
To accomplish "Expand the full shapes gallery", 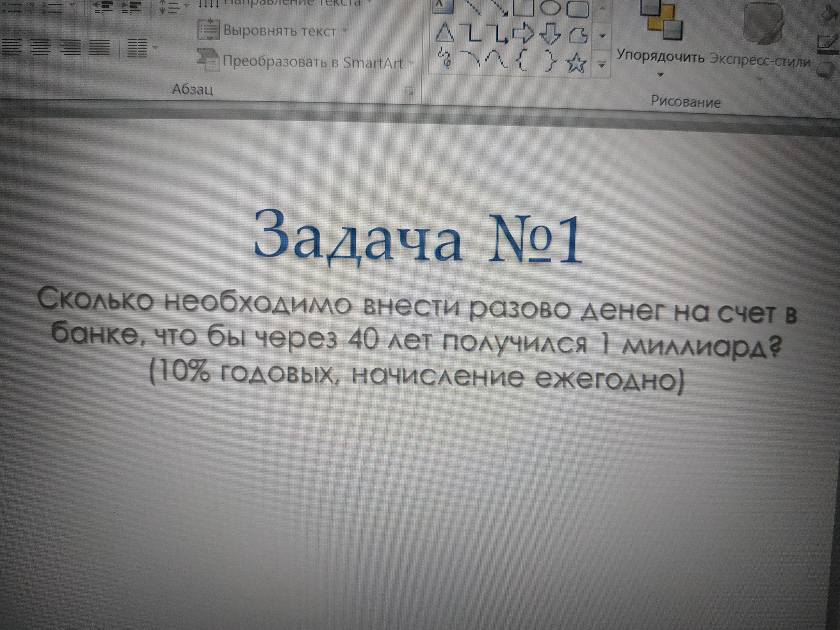I will [602, 64].
